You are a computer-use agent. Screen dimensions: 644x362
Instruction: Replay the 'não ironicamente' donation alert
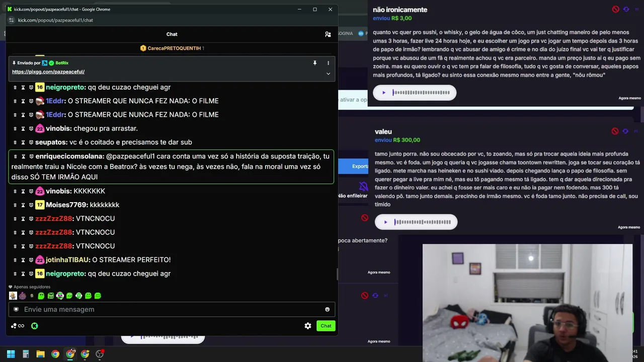click(x=626, y=9)
